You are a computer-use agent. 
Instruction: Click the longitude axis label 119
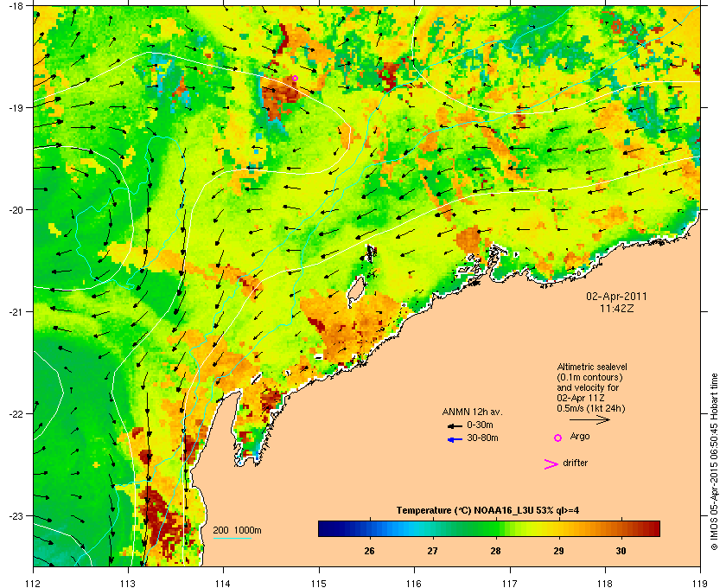[700, 584]
